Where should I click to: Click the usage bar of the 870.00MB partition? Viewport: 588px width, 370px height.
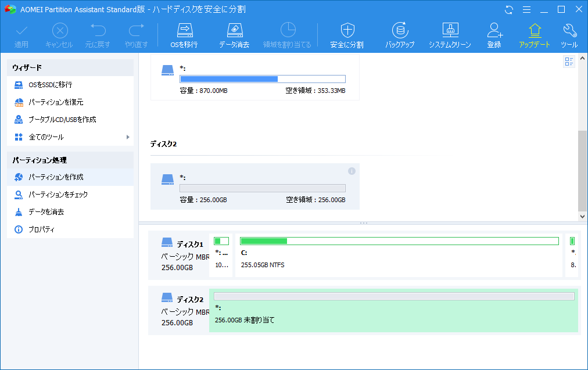coord(263,79)
